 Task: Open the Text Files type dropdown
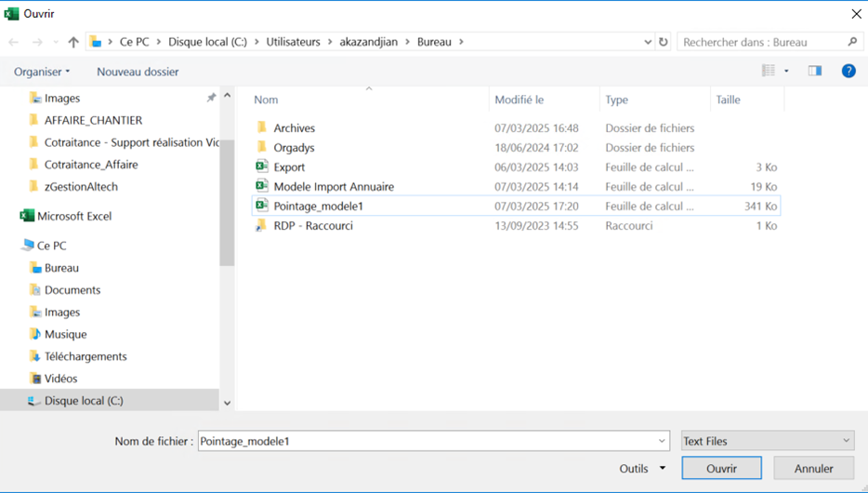[x=768, y=441]
